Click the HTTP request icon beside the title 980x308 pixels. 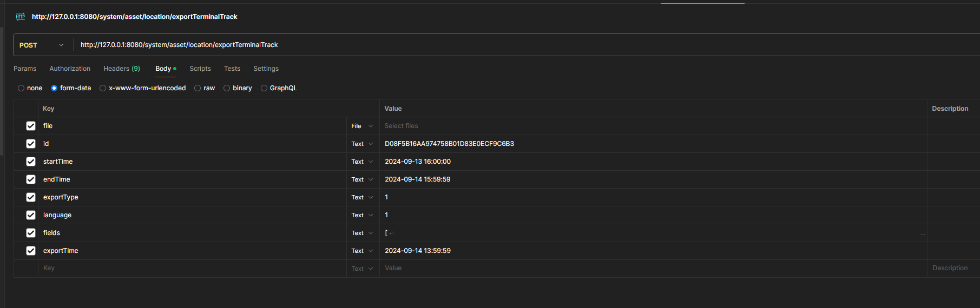(21, 17)
